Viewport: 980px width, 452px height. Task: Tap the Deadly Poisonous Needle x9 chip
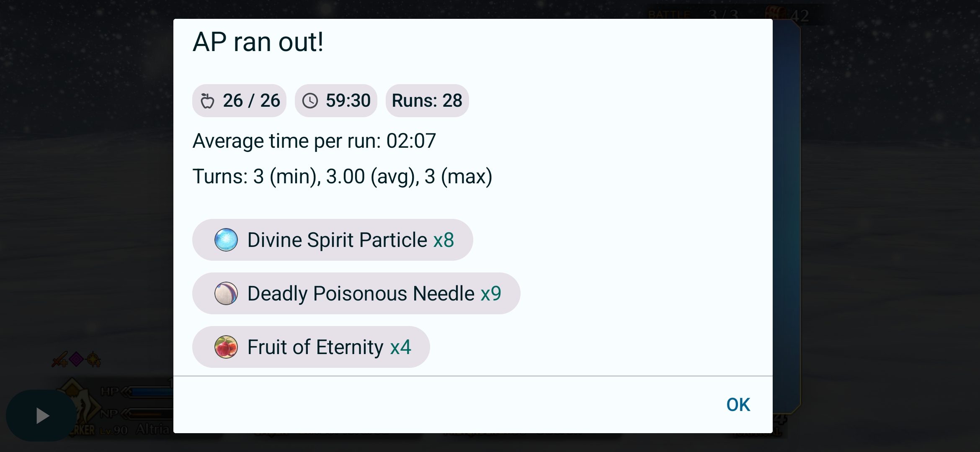point(356,293)
